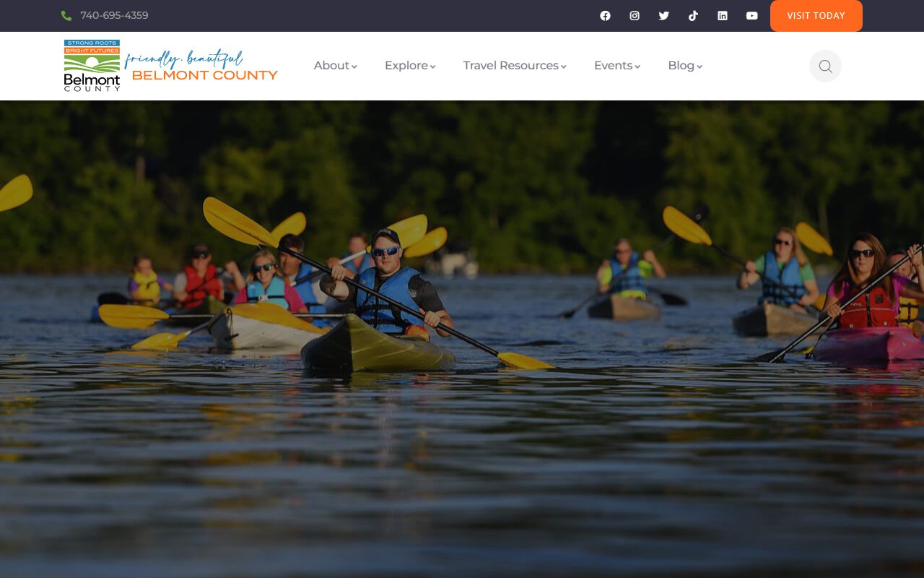
Task: Open the LinkedIn icon
Action: click(x=723, y=16)
